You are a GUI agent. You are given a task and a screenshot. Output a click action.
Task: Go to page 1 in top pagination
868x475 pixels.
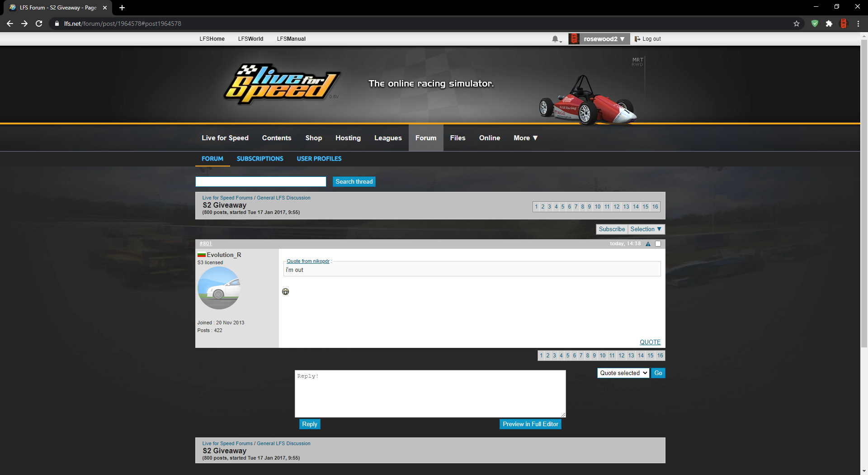[x=536, y=207]
